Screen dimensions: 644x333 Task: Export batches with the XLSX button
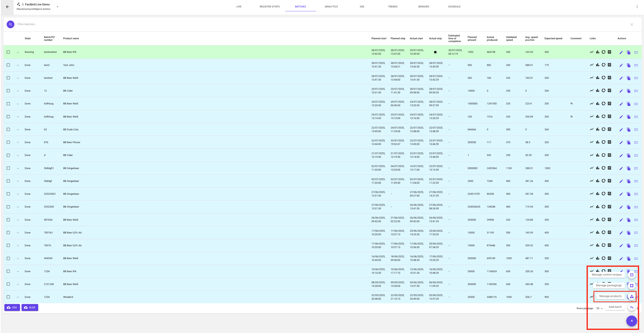pos(30,307)
